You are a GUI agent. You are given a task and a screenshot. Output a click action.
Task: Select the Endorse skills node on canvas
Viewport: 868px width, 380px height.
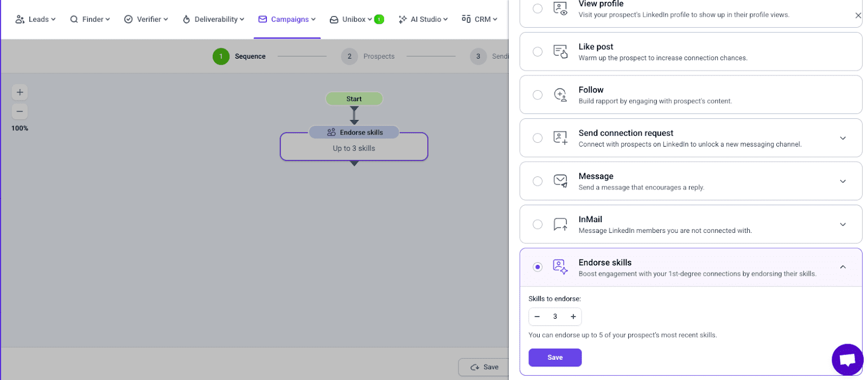354,147
